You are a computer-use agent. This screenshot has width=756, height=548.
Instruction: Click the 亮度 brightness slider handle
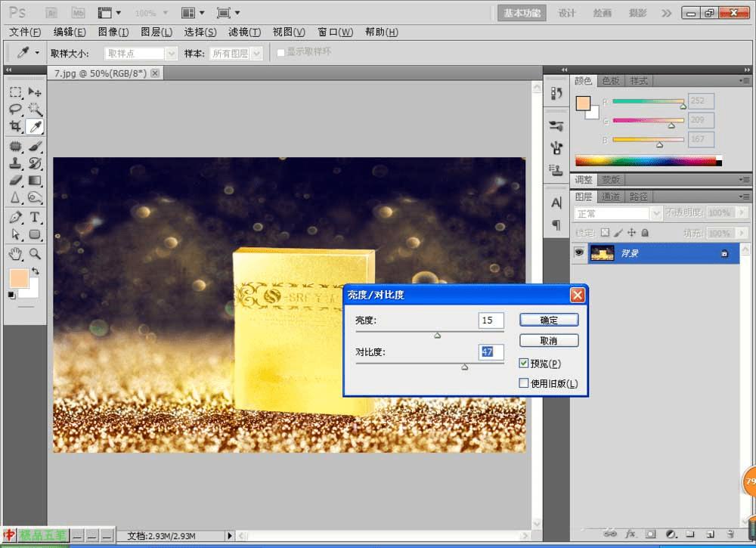tap(437, 335)
